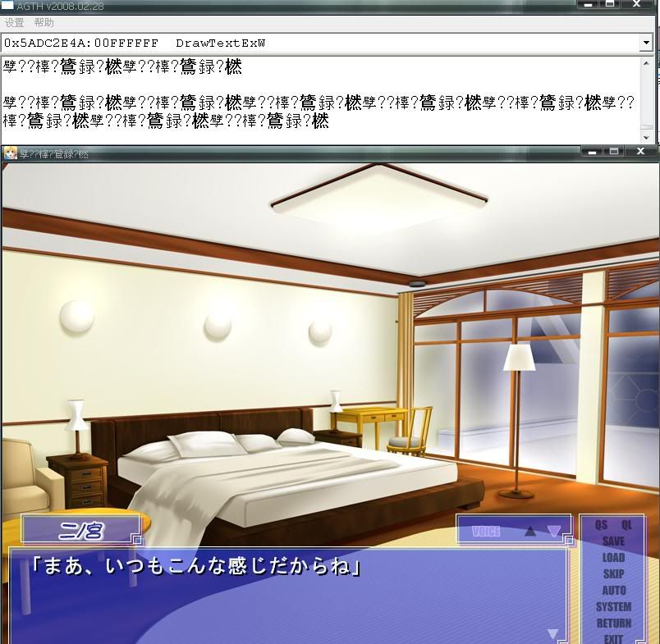
Task: Click QS quick save in game menu
Action: 601,525
